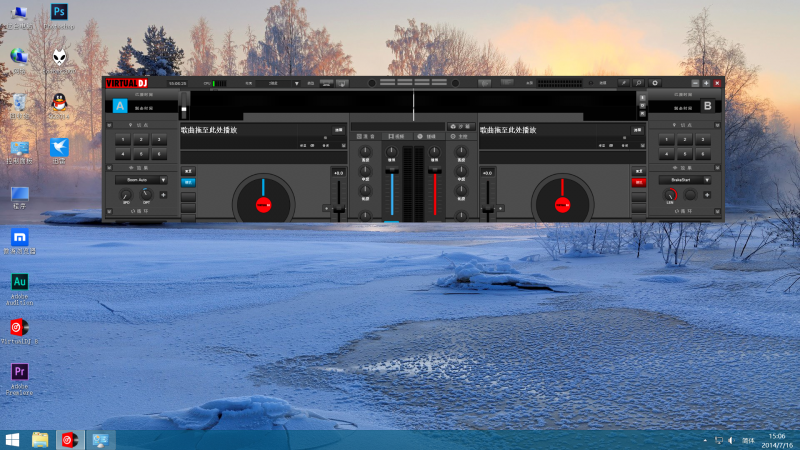Collapse deck B loop section
Image resolution: width=800 pixels, height=450 pixels.
coord(717,211)
